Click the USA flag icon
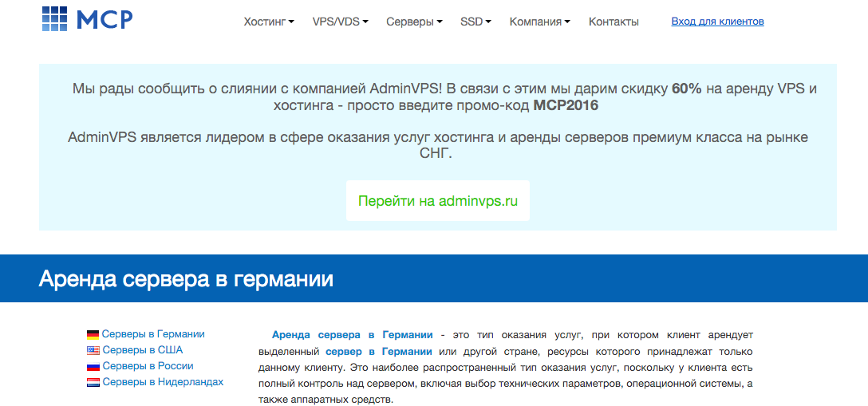Image resolution: width=868 pixels, height=406 pixels. (x=93, y=351)
